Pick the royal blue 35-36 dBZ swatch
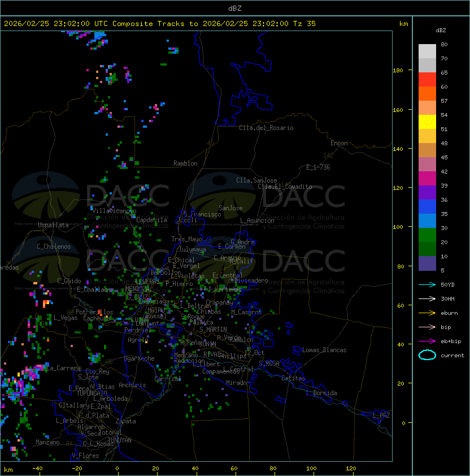Viewport: 470px width, 476px height. pos(427,206)
